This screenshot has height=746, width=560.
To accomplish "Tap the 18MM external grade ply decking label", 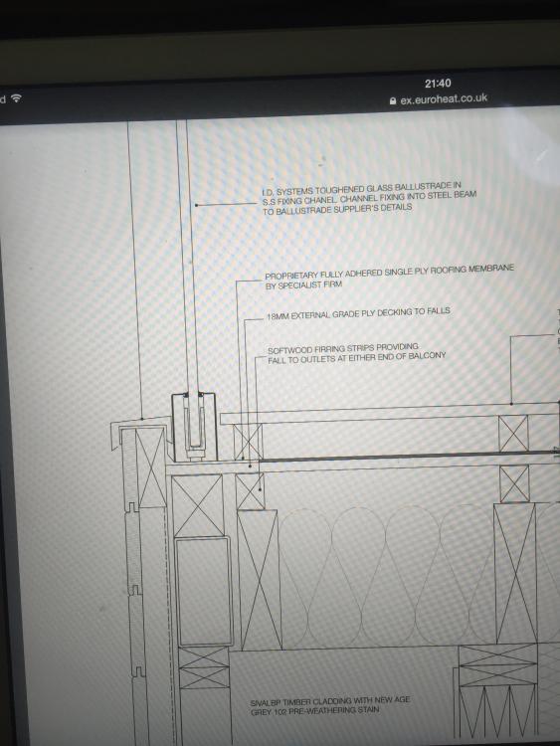I will pos(358,313).
